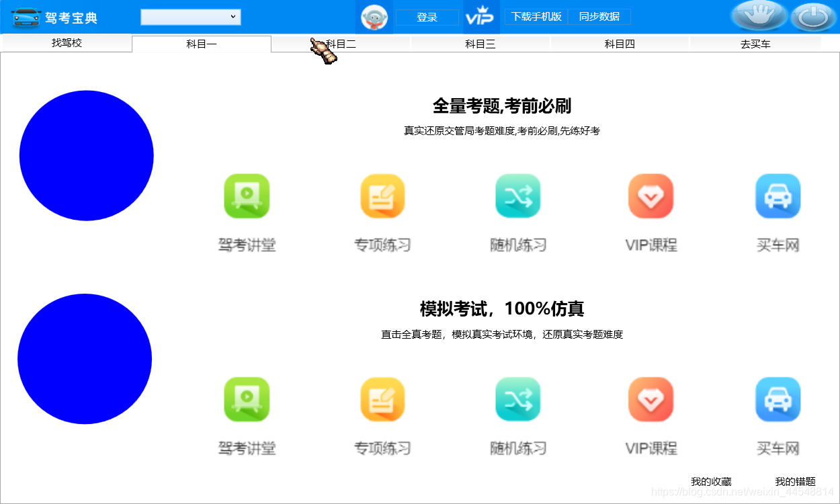This screenshot has height=504, width=840.
Task: Click the 同步数据 button
Action: (599, 17)
